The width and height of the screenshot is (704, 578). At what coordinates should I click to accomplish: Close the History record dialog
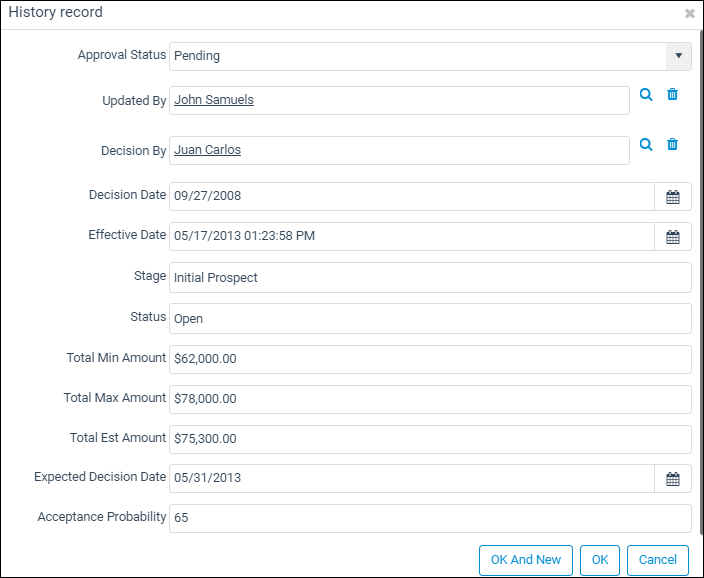pyautogui.click(x=690, y=14)
